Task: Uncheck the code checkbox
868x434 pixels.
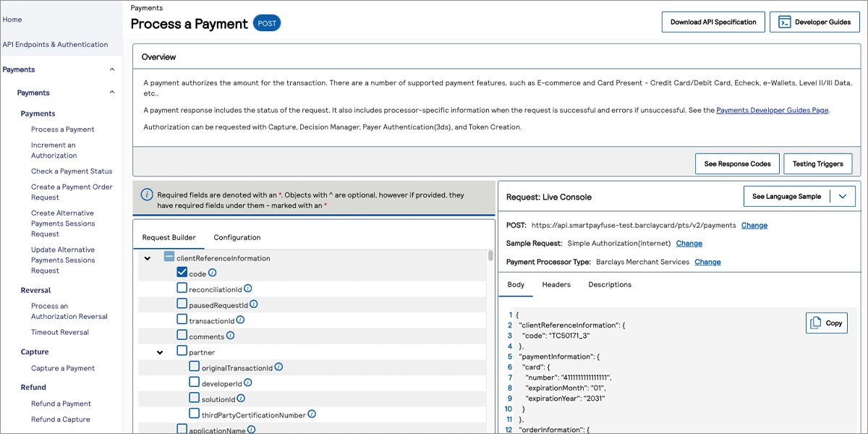Action: 182,273
